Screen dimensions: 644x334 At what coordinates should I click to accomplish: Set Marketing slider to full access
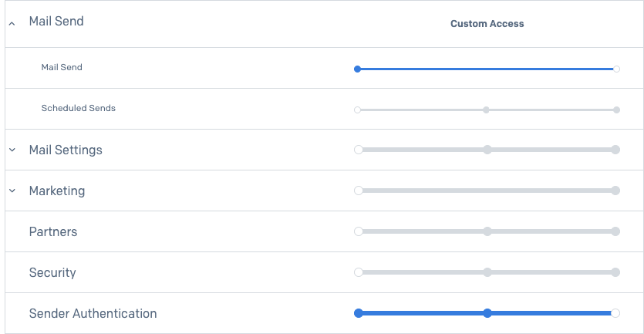pyautogui.click(x=615, y=191)
